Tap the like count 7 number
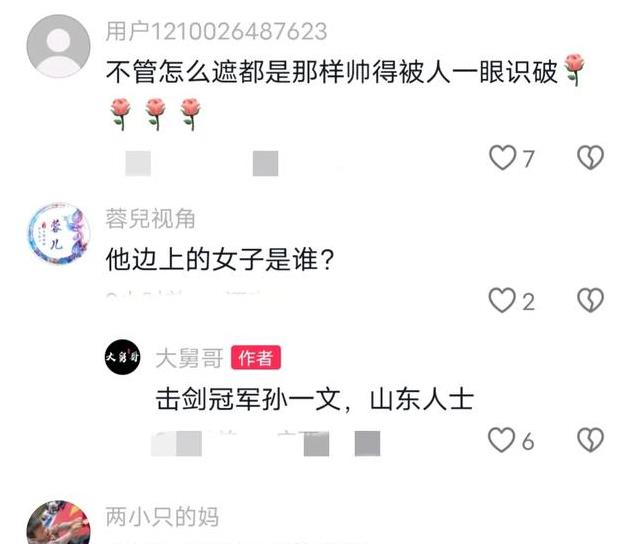636x544 pixels. pyautogui.click(x=528, y=159)
